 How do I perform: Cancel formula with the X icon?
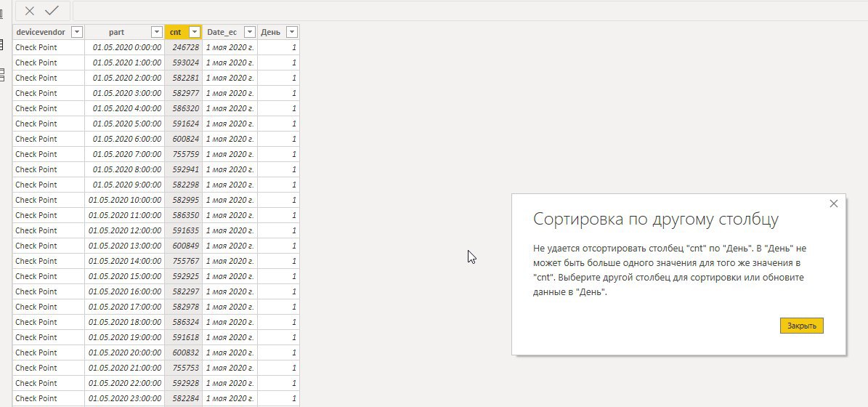pos(30,10)
